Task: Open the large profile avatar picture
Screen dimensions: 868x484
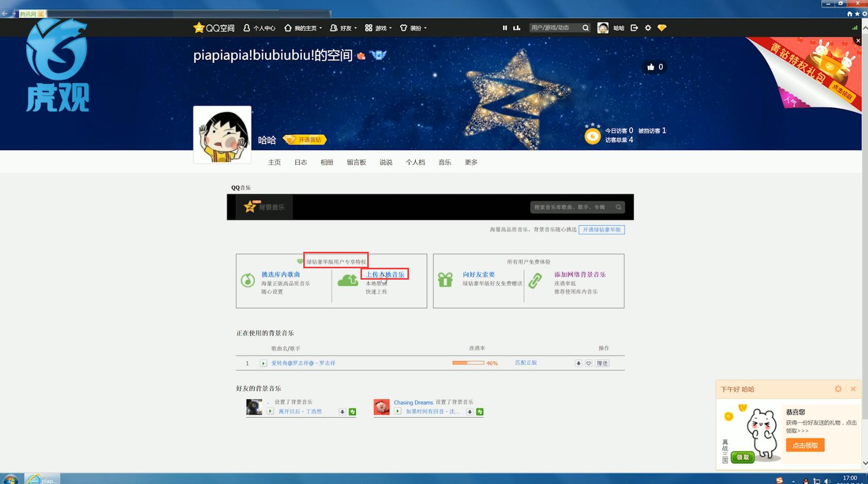Action: point(222,135)
